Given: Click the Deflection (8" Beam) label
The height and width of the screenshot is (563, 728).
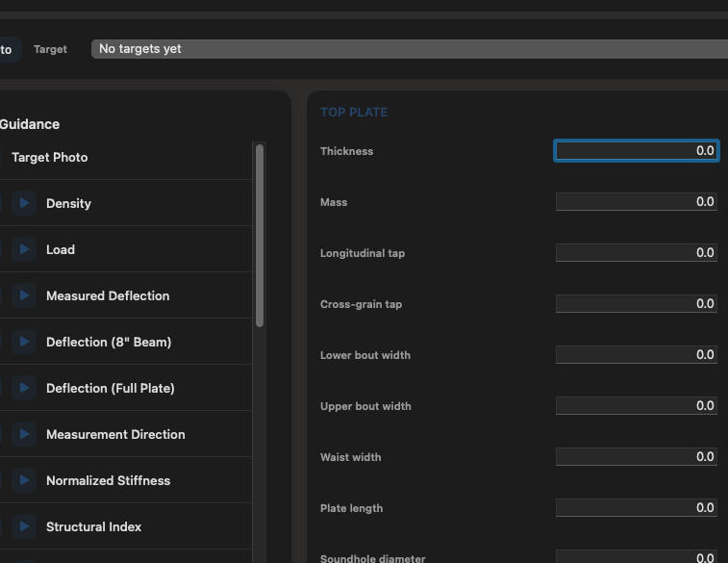Looking at the screenshot, I should [x=109, y=342].
